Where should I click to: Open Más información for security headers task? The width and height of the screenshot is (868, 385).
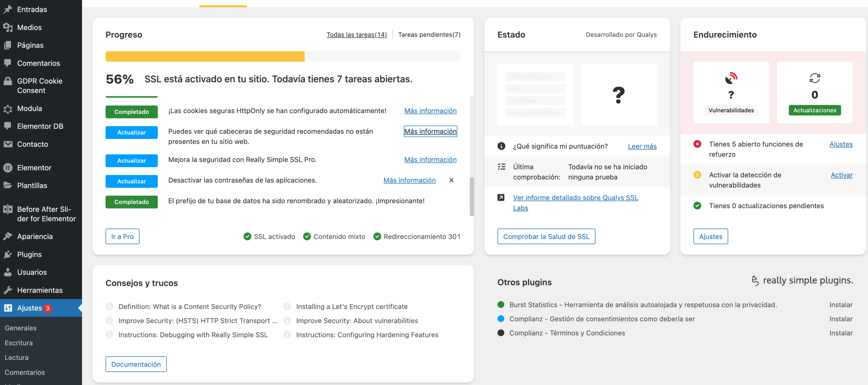[430, 132]
